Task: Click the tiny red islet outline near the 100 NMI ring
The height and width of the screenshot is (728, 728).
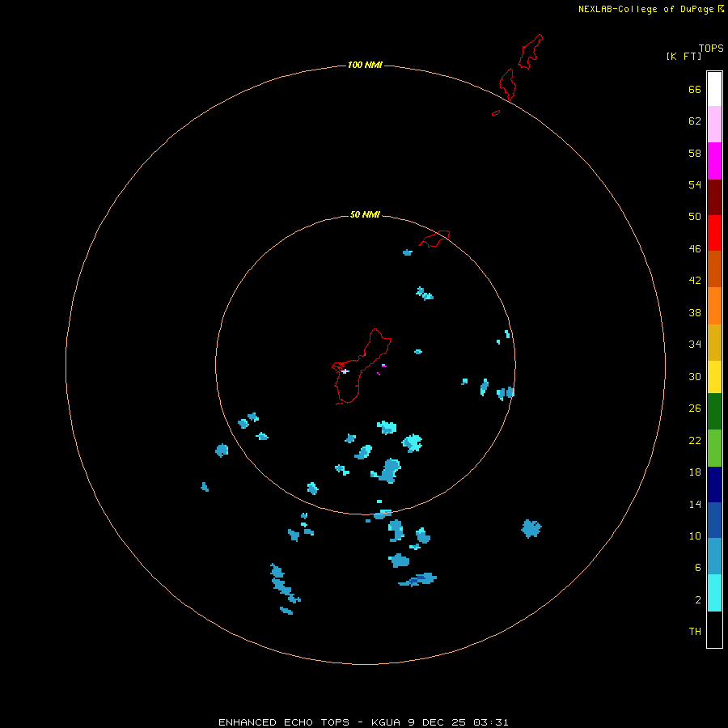Action: [x=496, y=112]
